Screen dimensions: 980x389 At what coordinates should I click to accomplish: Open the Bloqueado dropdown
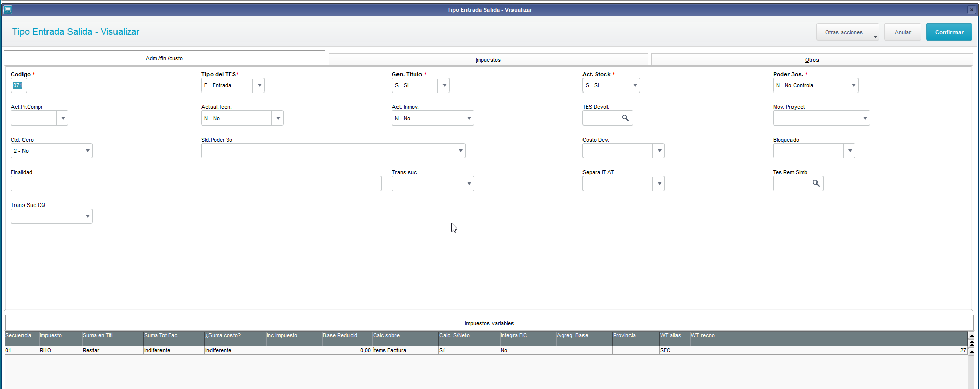click(x=850, y=151)
